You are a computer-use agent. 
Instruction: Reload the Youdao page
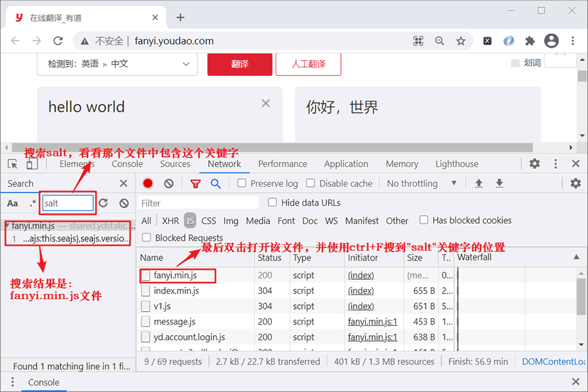click(x=58, y=41)
